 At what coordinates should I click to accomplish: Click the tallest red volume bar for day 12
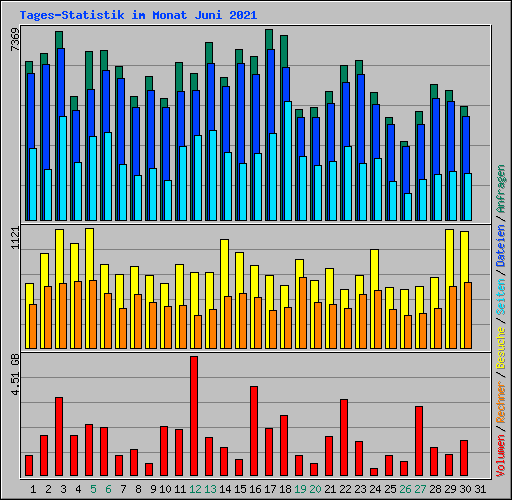pyautogui.click(x=194, y=416)
